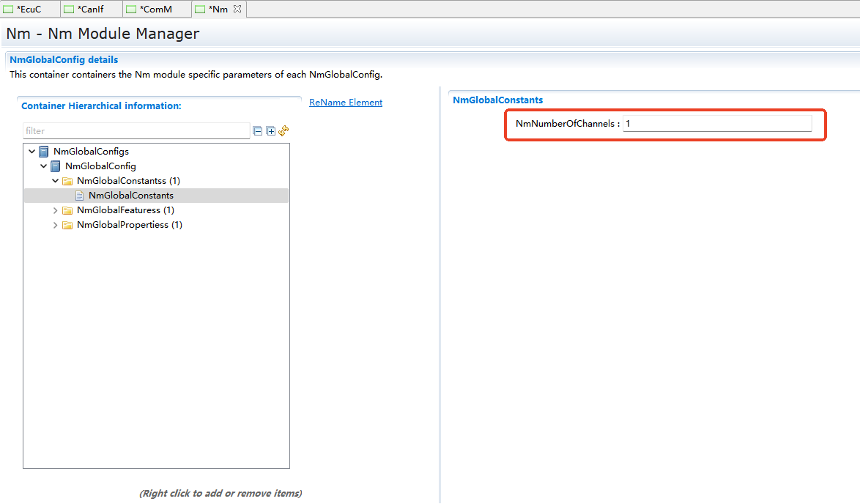The width and height of the screenshot is (860, 504).
Task: Close the Nm editor tab
Action: (x=237, y=10)
